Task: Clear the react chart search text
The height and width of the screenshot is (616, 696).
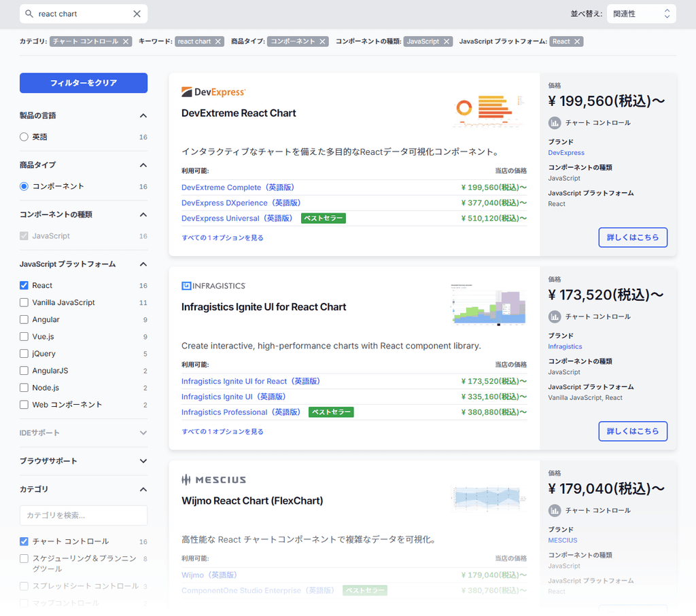Action: point(137,14)
